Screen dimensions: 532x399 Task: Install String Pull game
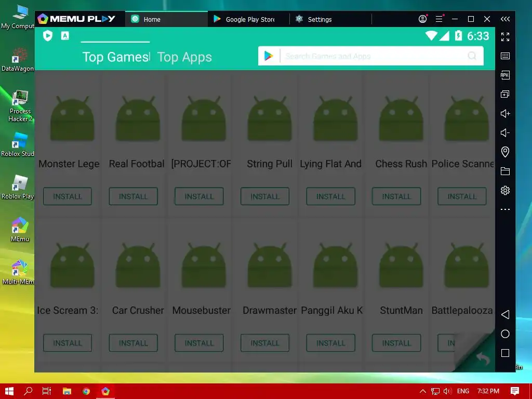[x=265, y=196]
